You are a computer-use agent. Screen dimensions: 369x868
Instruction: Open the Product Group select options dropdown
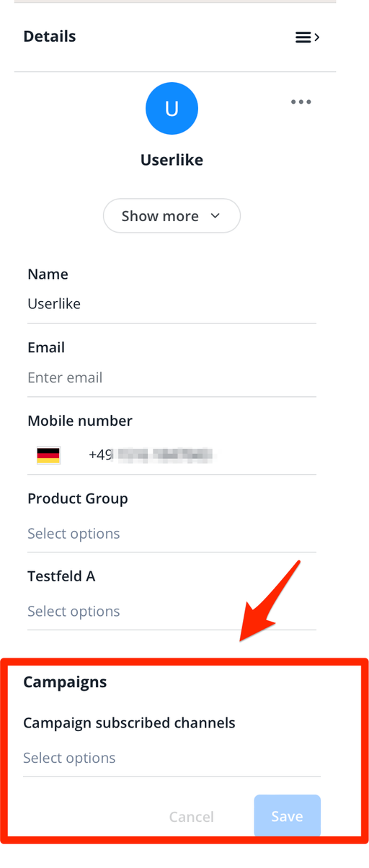[x=172, y=534]
